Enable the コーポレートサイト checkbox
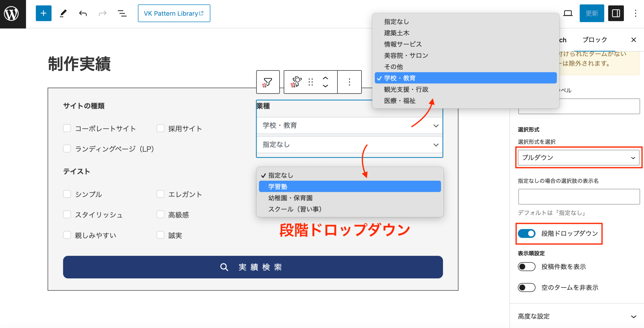The image size is (644, 328). 67,128
